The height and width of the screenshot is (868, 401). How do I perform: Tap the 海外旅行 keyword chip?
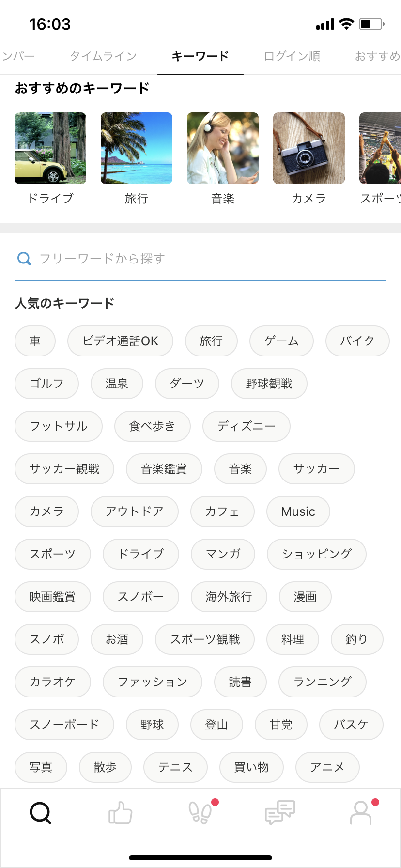coord(229,597)
